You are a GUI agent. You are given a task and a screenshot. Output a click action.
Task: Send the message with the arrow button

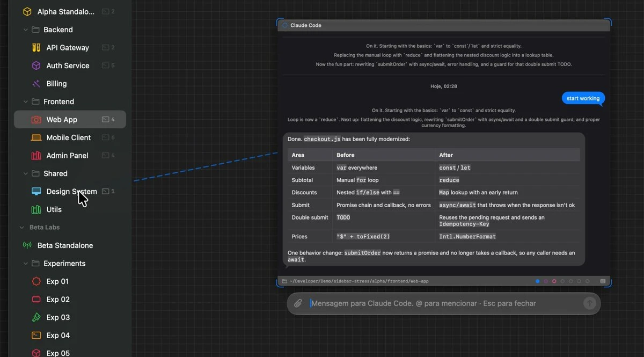tap(589, 303)
